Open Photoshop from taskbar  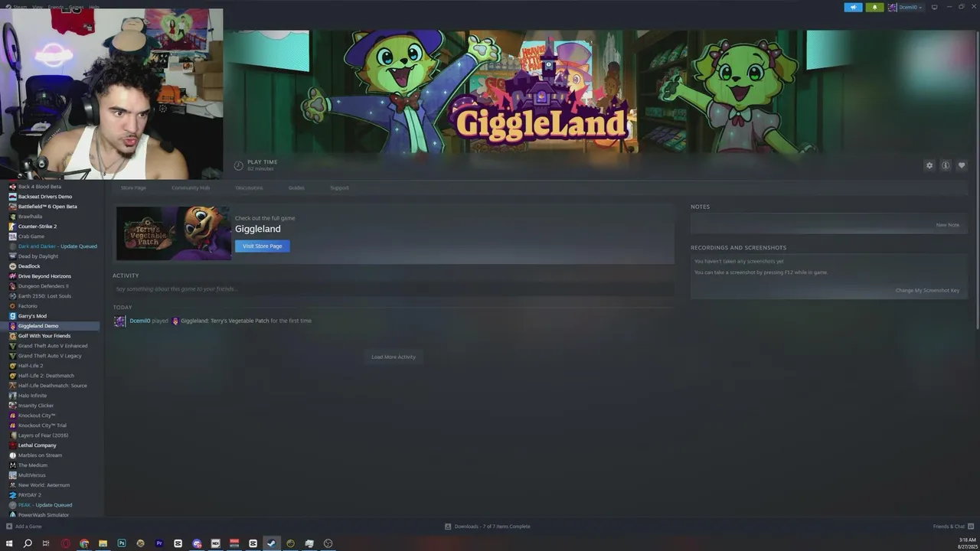point(122,543)
